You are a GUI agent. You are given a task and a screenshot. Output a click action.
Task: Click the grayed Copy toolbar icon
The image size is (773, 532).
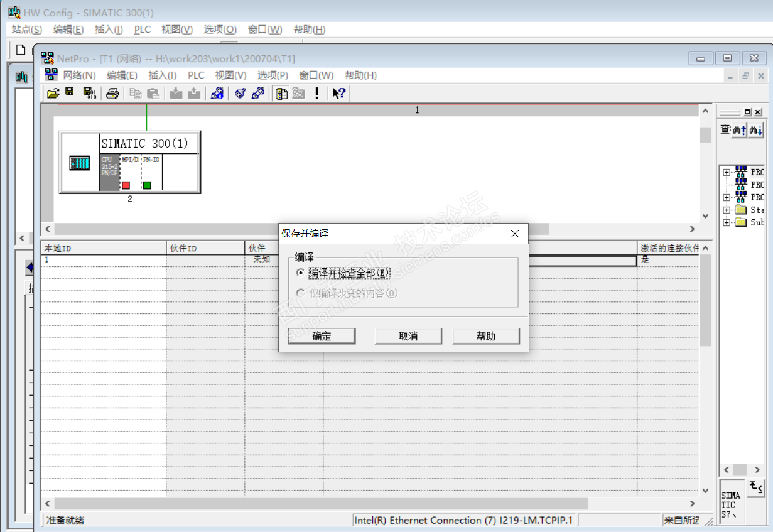tap(136, 94)
